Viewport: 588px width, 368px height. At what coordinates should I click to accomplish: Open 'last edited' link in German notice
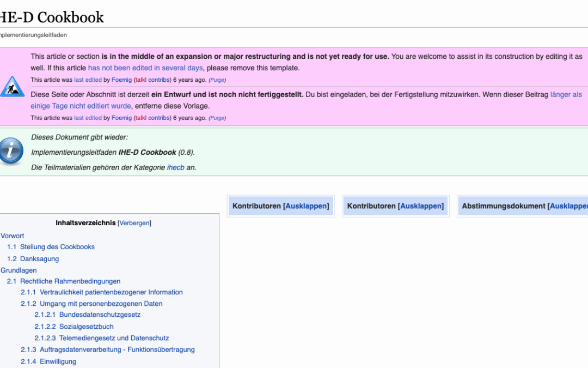(88, 118)
